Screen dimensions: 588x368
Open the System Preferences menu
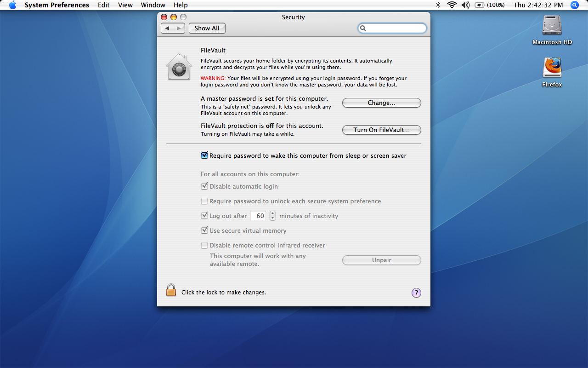[57, 5]
